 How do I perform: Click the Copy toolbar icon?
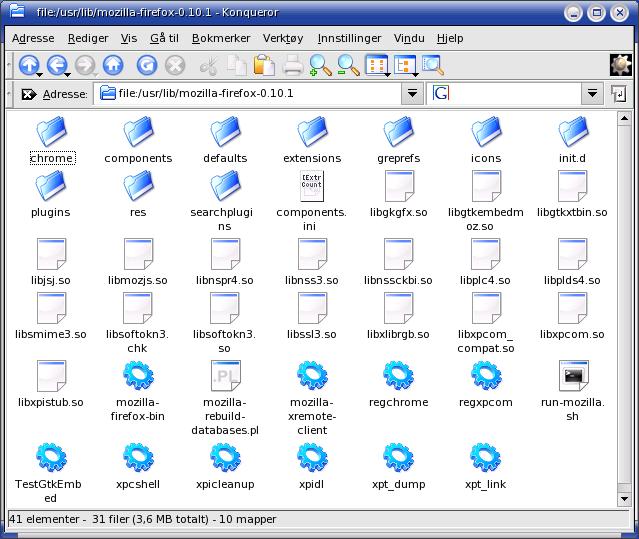point(236,65)
